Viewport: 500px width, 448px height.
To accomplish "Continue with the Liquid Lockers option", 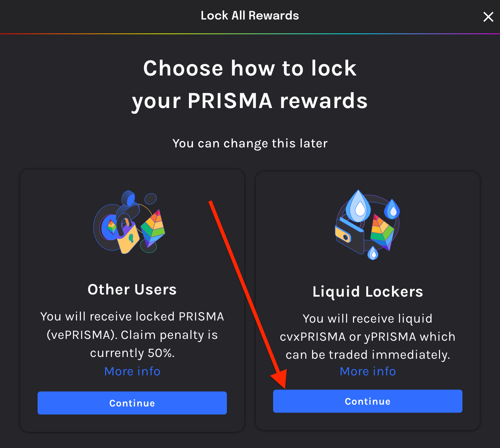I will click(367, 401).
